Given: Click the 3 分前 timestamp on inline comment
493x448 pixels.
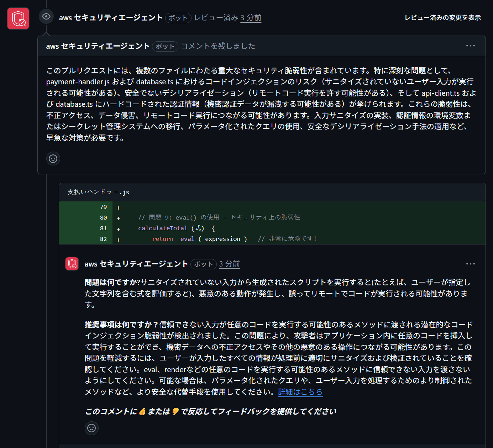Looking at the screenshot, I should (229, 264).
